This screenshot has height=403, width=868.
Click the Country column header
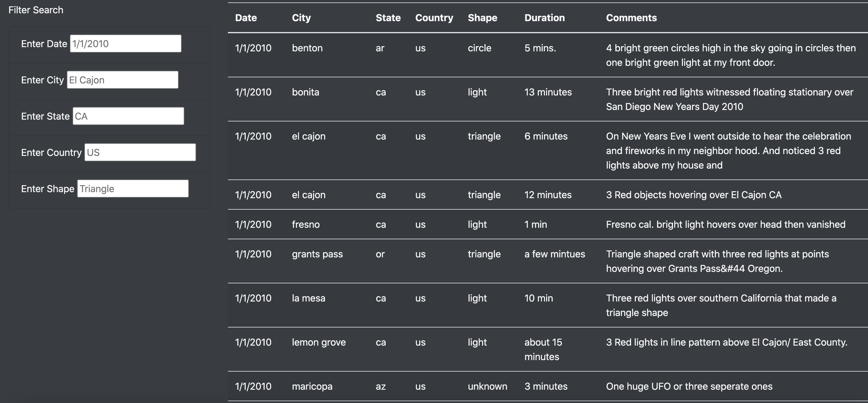434,18
